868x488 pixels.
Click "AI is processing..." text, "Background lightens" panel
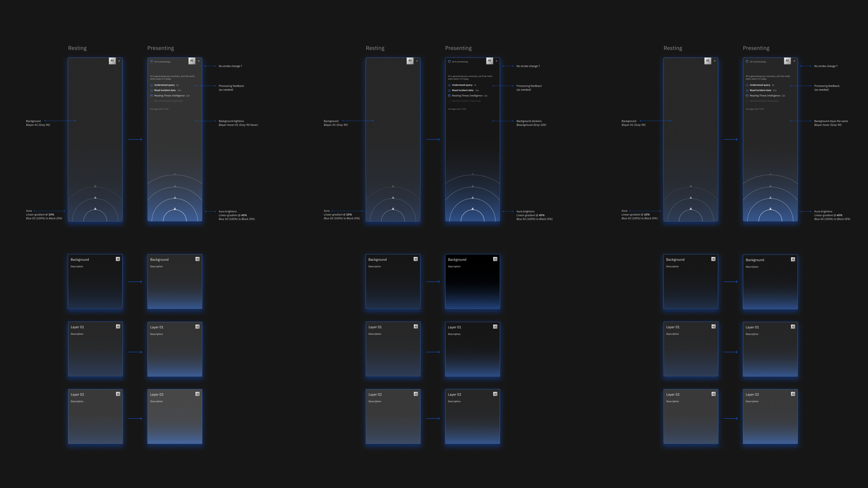(x=163, y=62)
